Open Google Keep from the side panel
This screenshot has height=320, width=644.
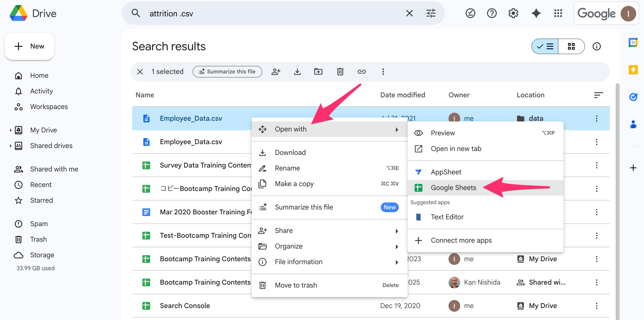[x=633, y=70]
